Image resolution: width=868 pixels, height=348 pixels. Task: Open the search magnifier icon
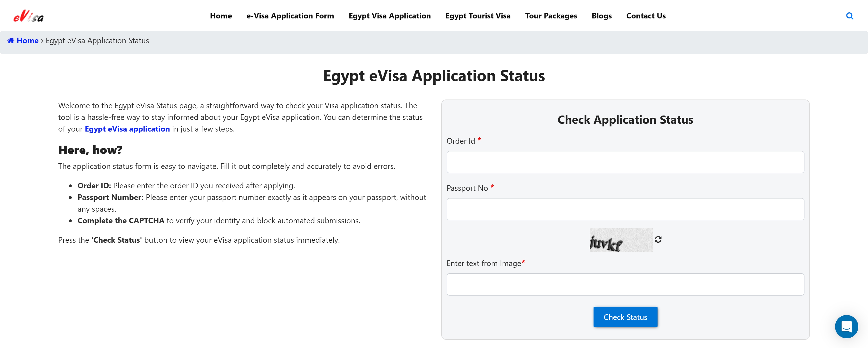[850, 16]
